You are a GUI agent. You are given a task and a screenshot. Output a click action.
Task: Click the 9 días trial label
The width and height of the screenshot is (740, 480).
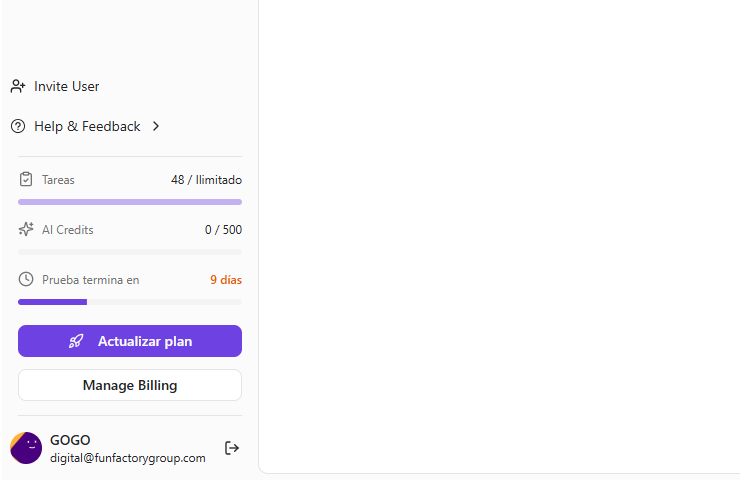225,280
